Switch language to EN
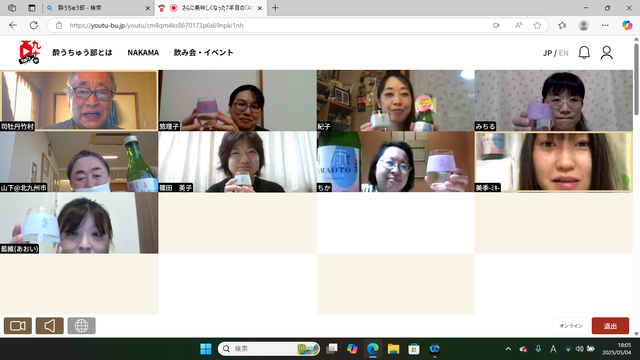 (x=563, y=53)
